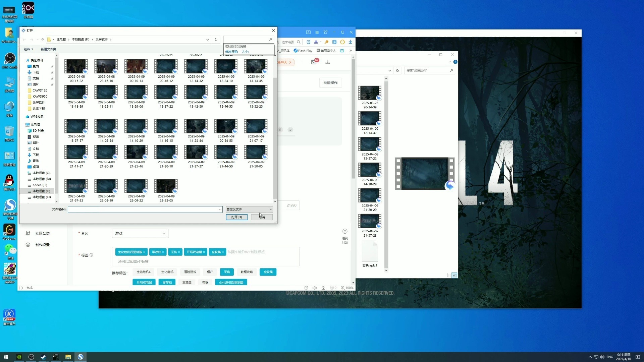This screenshot has width=644, height=362.
Task: Click the 打开(O) button
Action: [236, 217]
